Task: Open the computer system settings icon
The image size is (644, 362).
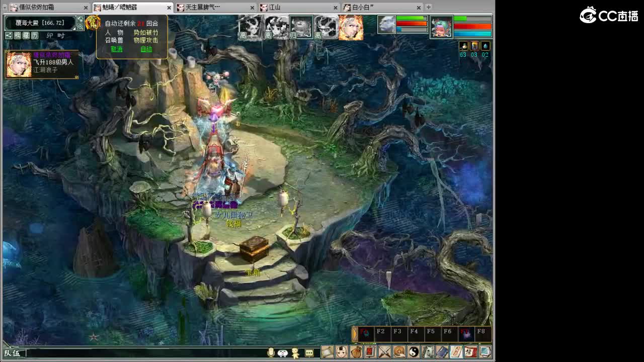Action: [485, 352]
